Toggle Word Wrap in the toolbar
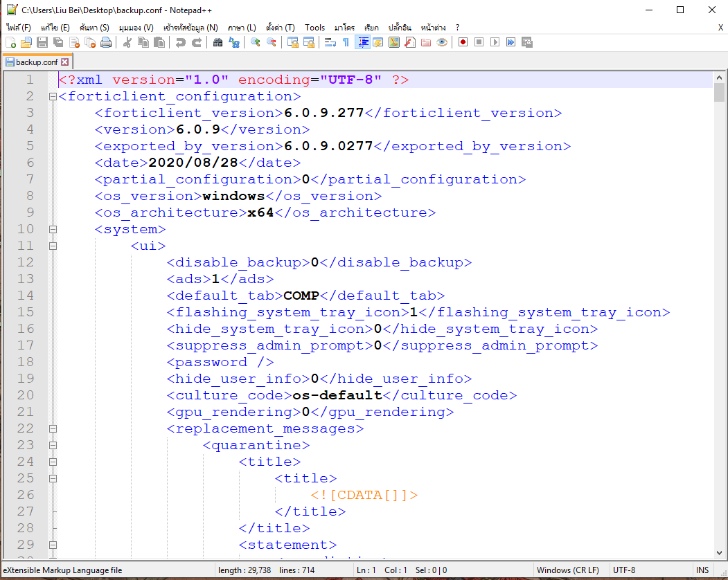 330,43
